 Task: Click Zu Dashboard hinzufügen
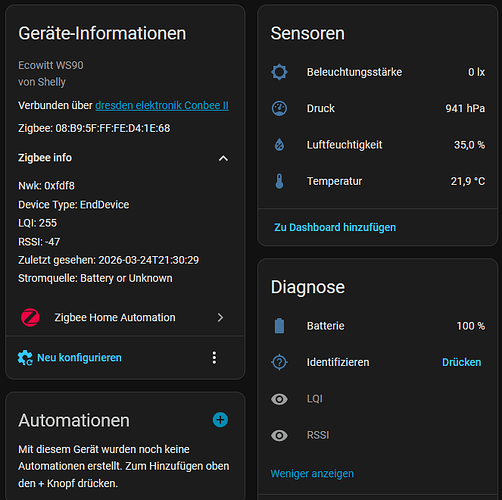pos(335,227)
